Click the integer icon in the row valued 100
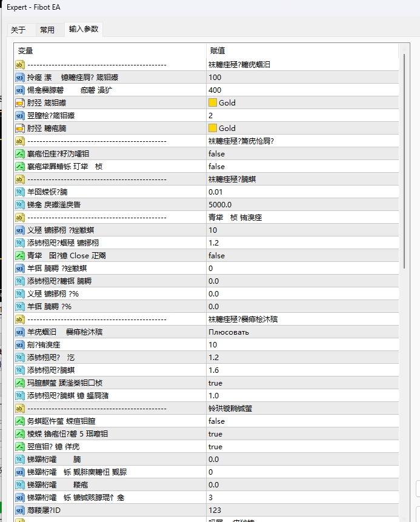The height and width of the screenshot is (522, 420). point(19,78)
